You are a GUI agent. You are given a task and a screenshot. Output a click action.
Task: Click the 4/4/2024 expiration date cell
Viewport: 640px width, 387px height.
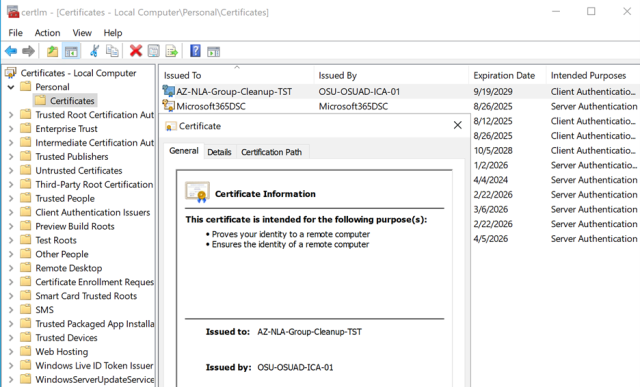(x=490, y=180)
